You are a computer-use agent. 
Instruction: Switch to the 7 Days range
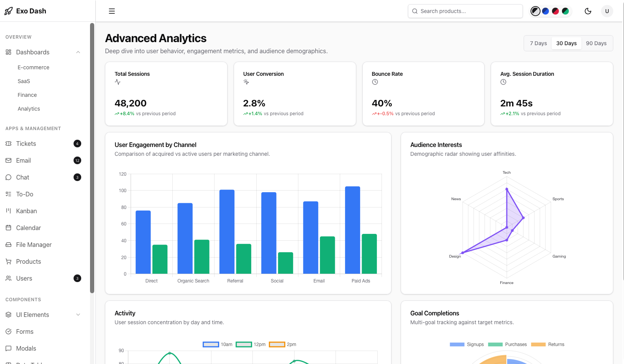538,43
